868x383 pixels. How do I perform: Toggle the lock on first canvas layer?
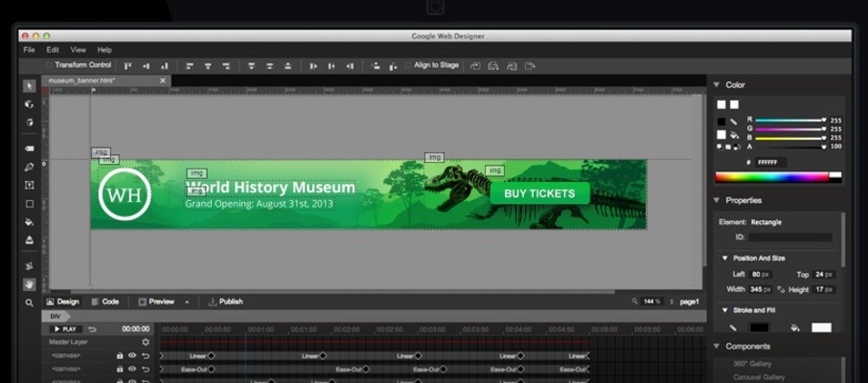120,355
